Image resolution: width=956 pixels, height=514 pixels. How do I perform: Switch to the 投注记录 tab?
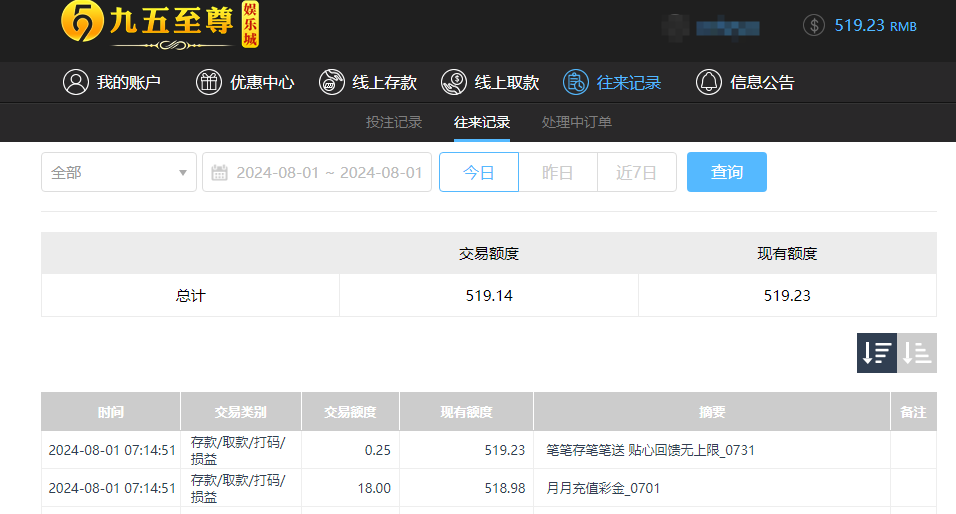tap(394, 122)
